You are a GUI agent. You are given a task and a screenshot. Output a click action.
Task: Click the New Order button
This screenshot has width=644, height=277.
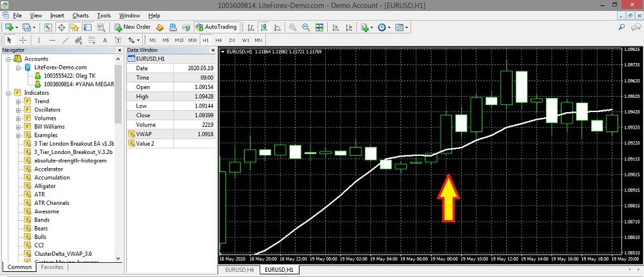(x=133, y=27)
